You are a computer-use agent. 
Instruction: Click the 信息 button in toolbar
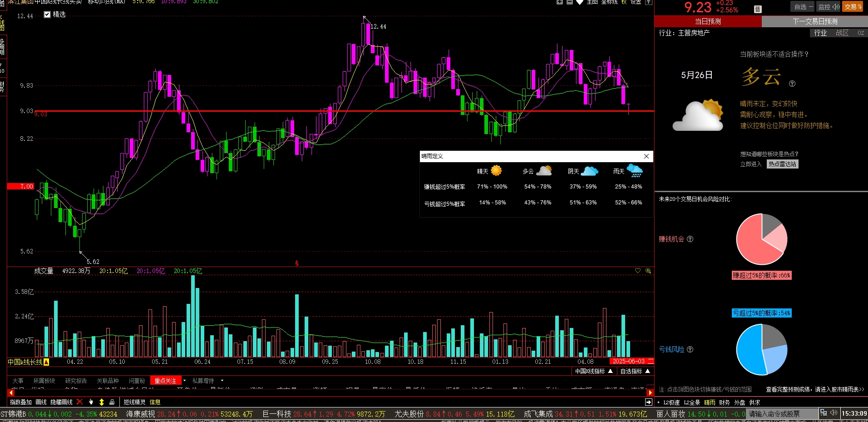[x=155, y=402]
